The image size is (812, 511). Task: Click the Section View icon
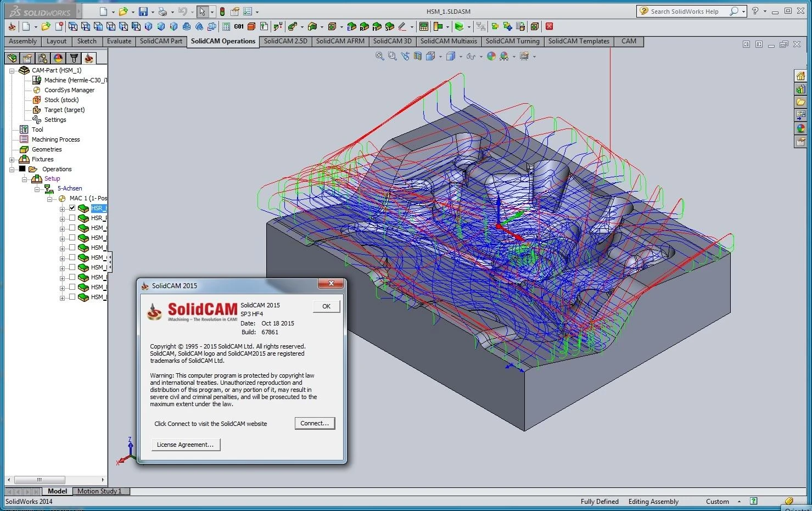418,56
